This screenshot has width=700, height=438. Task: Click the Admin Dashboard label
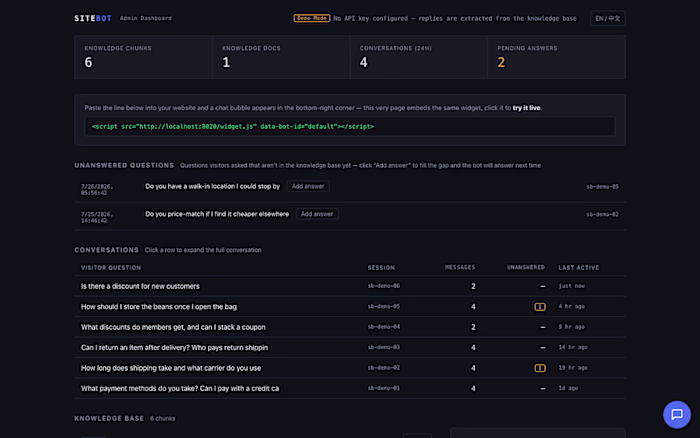146,18
